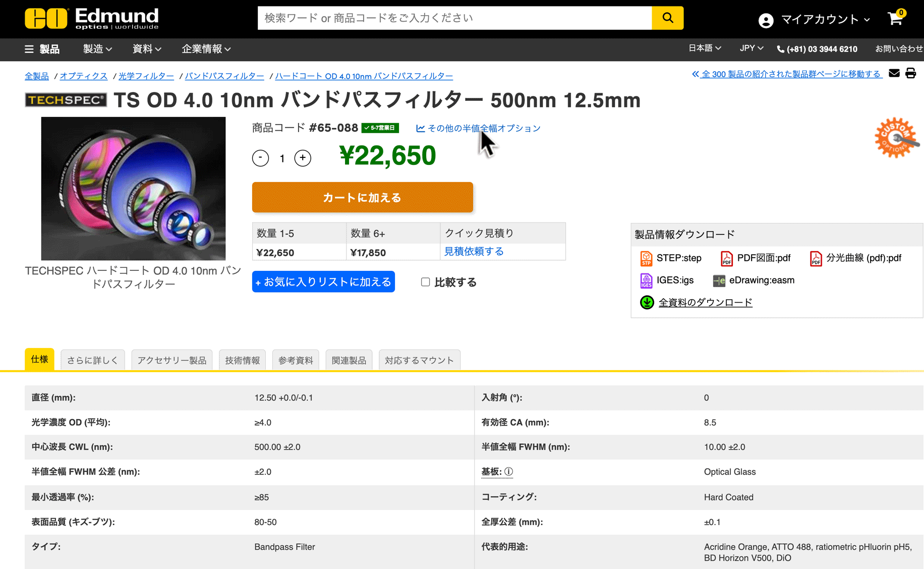Open the 基板 info icon
Image resolution: width=924 pixels, height=569 pixels.
click(x=509, y=472)
